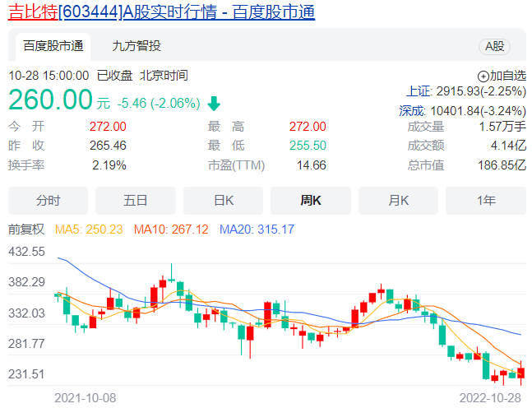Select the 五日 chart tab
This screenshot has width=532, height=408.
click(136, 201)
